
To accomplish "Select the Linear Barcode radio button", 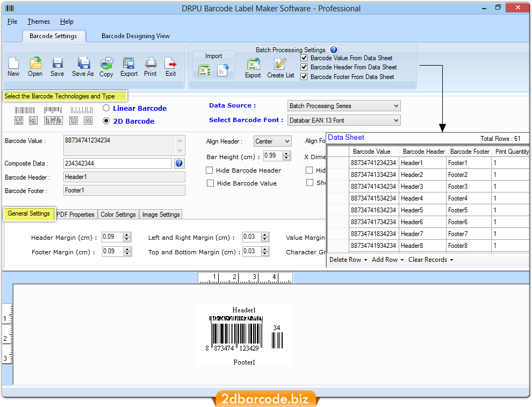I will (x=106, y=108).
